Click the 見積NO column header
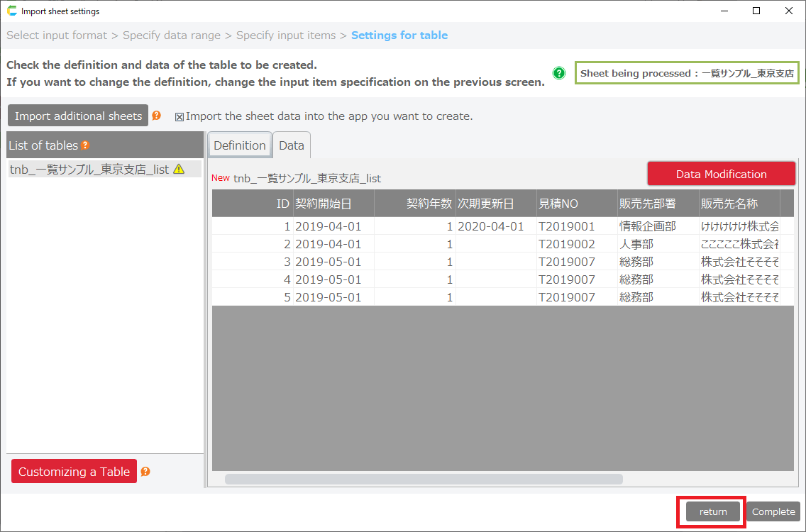806x532 pixels. pos(558,204)
